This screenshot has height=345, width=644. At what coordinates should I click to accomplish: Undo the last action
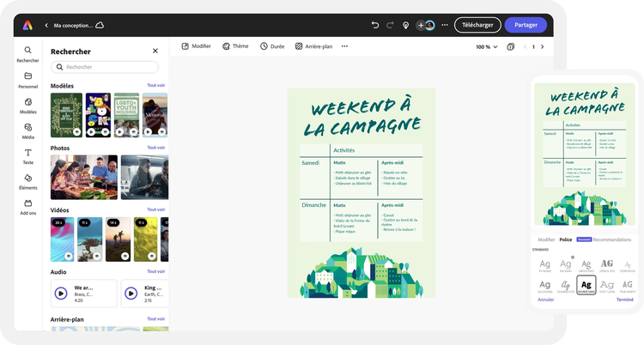(375, 25)
